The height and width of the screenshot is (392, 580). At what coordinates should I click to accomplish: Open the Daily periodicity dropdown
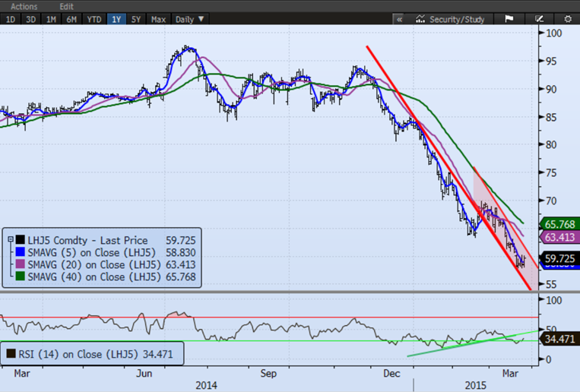(x=189, y=18)
